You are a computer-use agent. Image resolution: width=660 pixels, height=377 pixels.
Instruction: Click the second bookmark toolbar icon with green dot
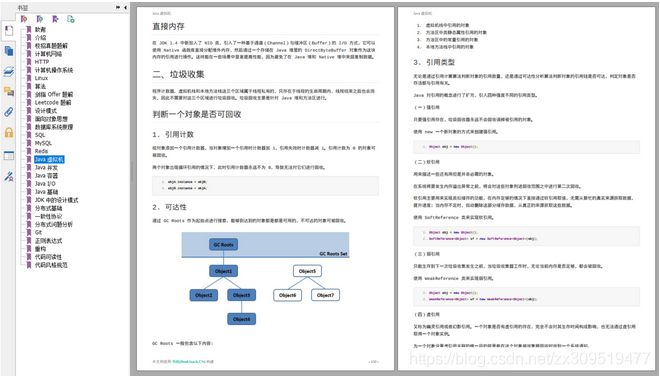[x=40, y=19]
